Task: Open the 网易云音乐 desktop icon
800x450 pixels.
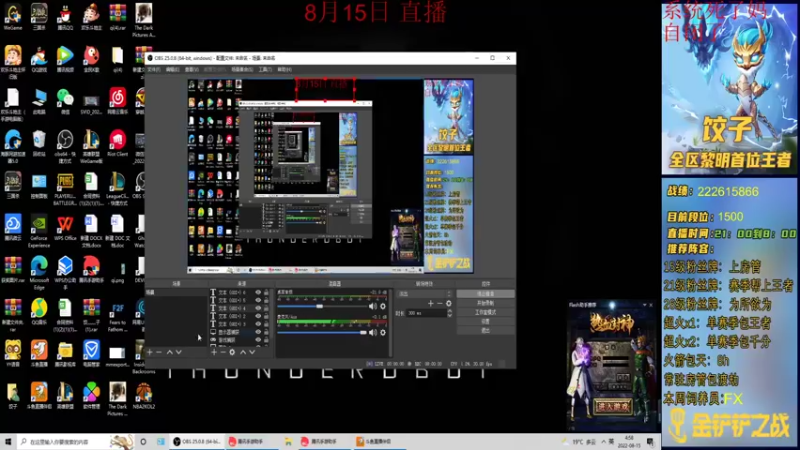Action: point(117,101)
